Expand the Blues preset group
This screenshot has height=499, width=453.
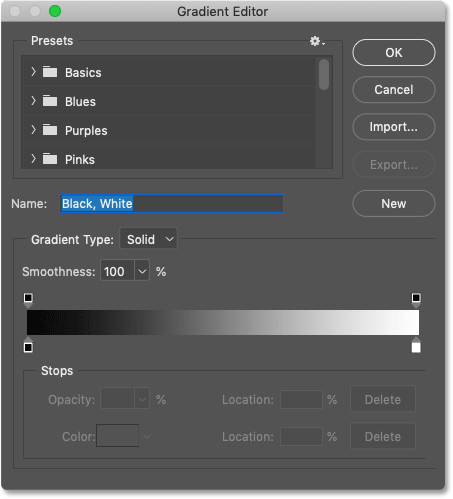tap(33, 101)
